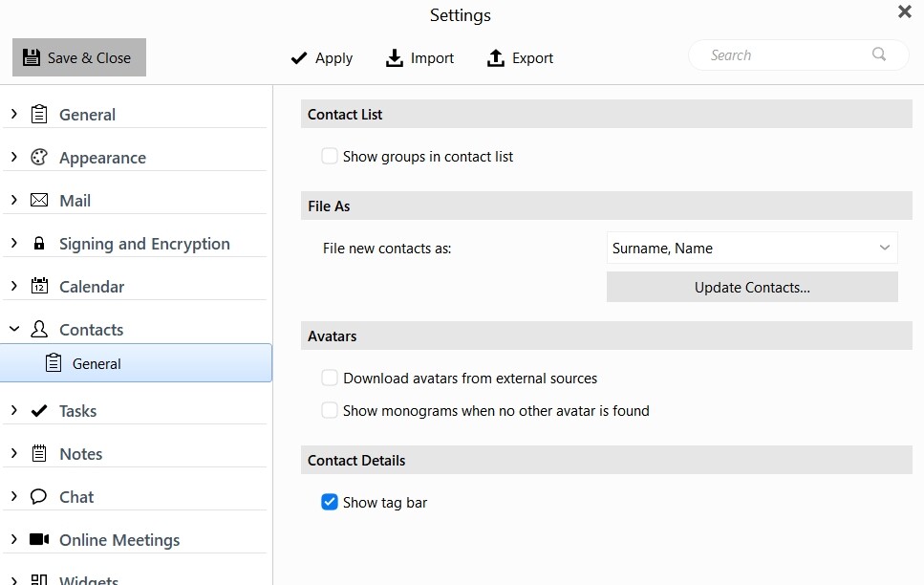The height and width of the screenshot is (585, 924).
Task: Enable Show groups in contact list
Action: (330, 156)
